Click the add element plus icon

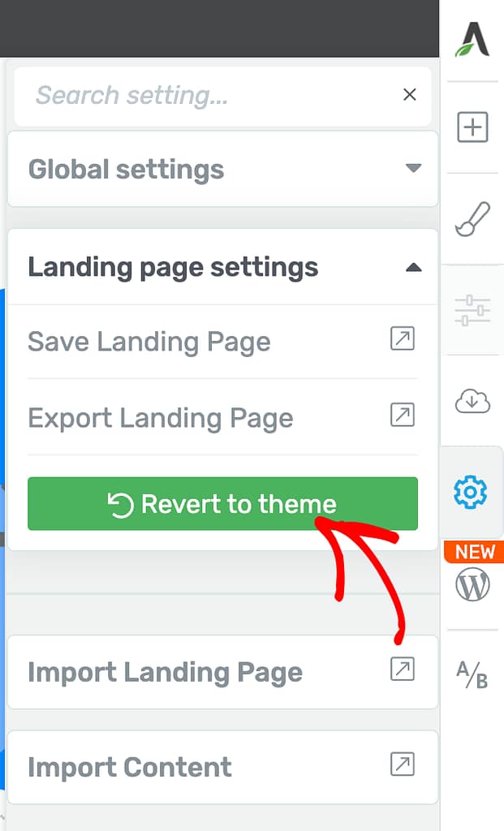tap(472, 127)
